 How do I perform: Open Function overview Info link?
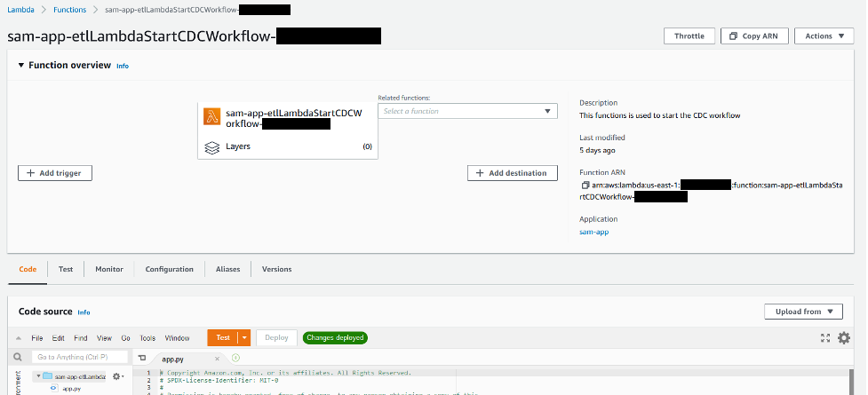123,66
